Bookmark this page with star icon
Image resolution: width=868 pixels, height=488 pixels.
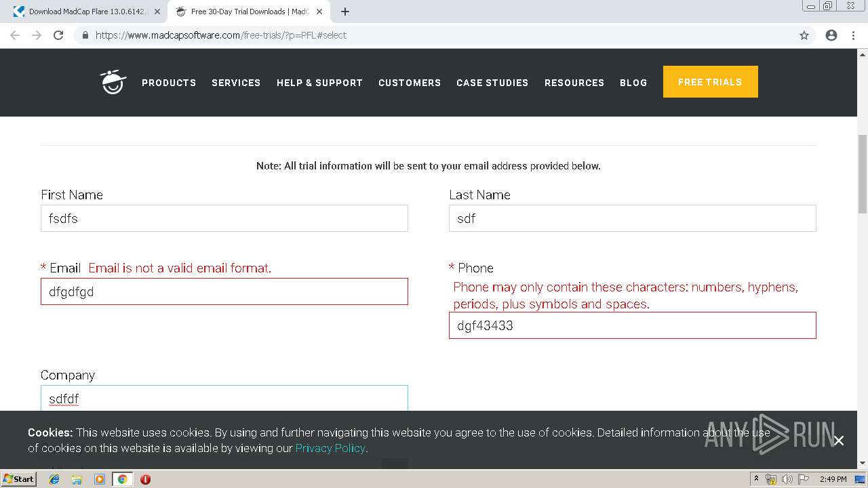pyautogui.click(x=804, y=35)
